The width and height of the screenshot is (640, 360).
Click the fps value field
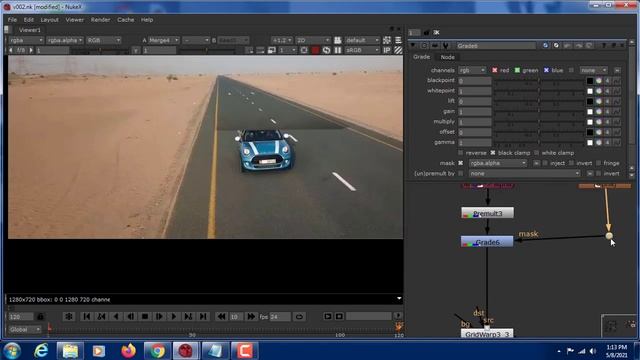click(280, 316)
